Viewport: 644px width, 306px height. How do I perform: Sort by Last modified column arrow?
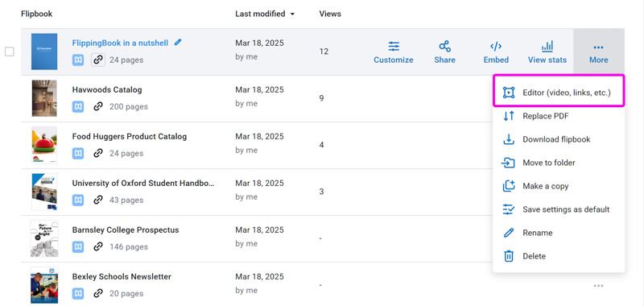(292, 14)
